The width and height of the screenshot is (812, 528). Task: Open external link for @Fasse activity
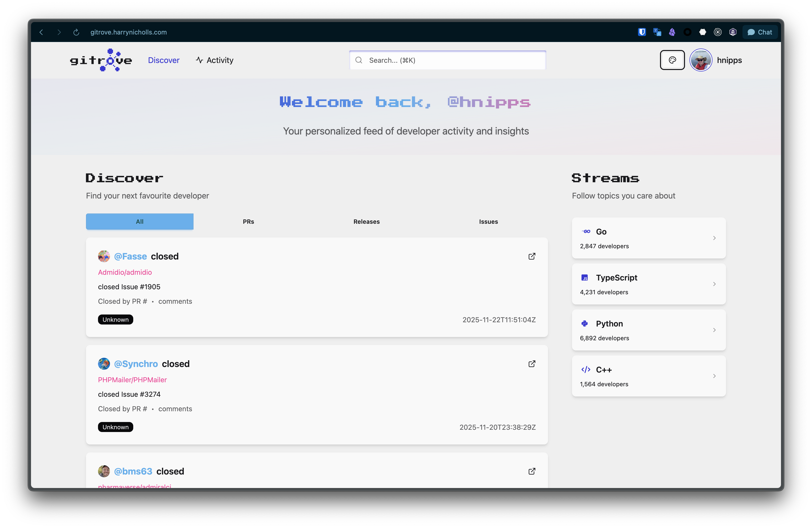click(531, 256)
